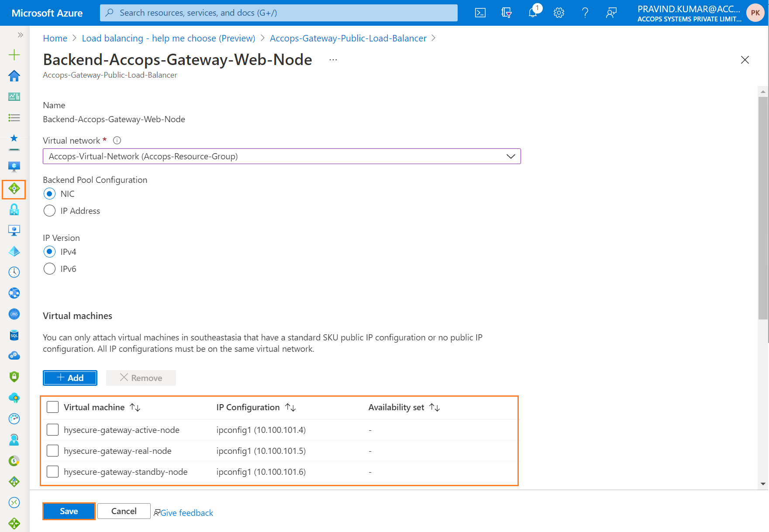The height and width of the screenshot is (532, 769).
Task: Check the hysecure-gateway-standby-node checkbox
Action: 52,472
